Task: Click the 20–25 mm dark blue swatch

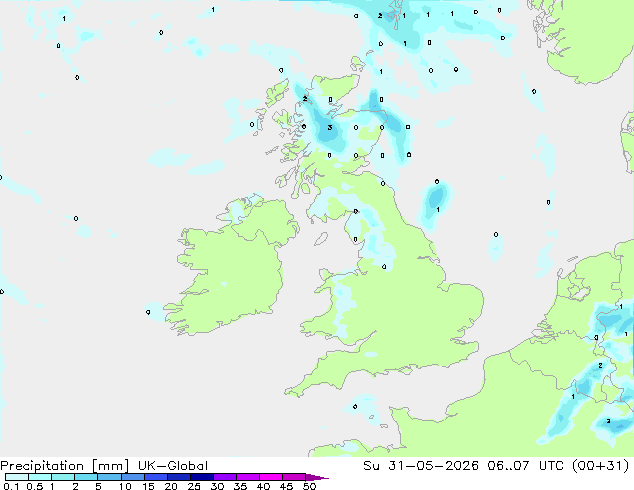Action: [x=178, y=477]
